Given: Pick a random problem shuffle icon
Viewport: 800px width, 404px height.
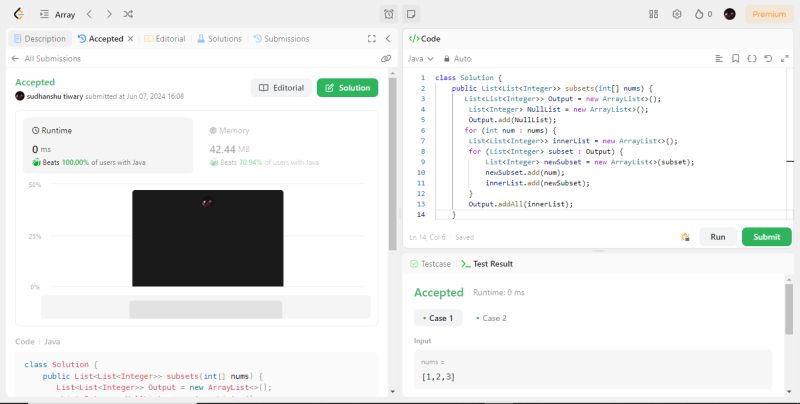Looking at the screenshot, I should (128, 14).
